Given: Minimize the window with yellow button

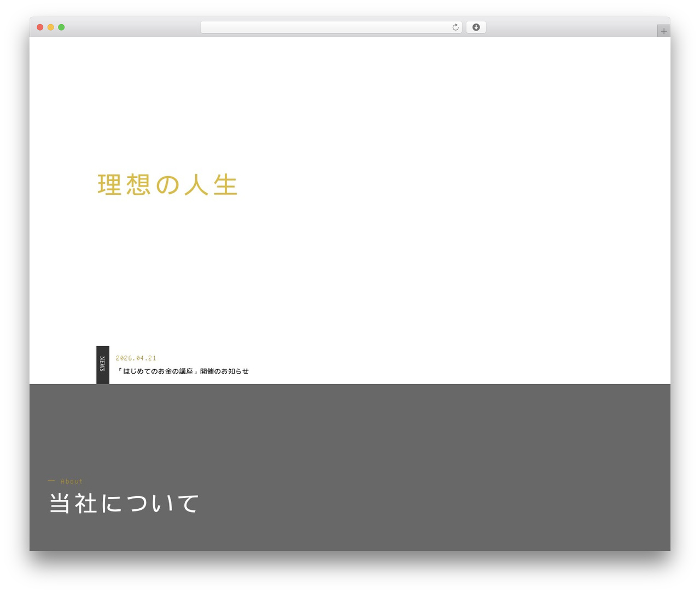Looking at the screenshot, I should coord(50,27).
